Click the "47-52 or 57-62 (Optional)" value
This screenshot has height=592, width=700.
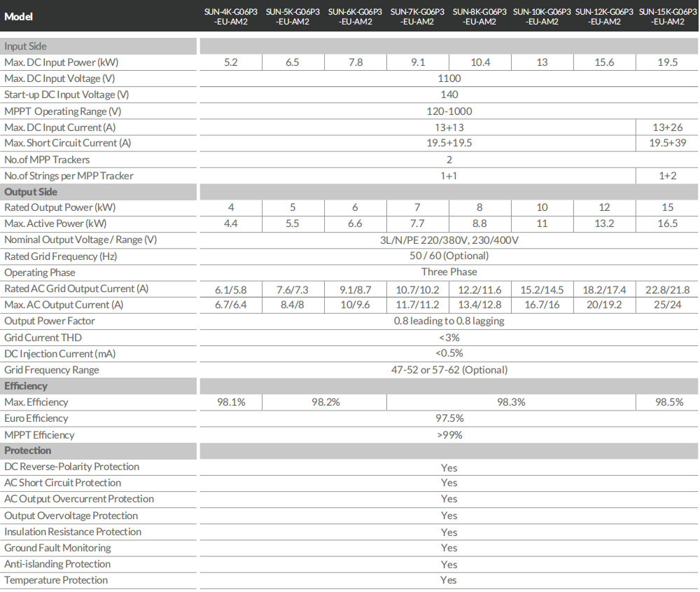449,370
